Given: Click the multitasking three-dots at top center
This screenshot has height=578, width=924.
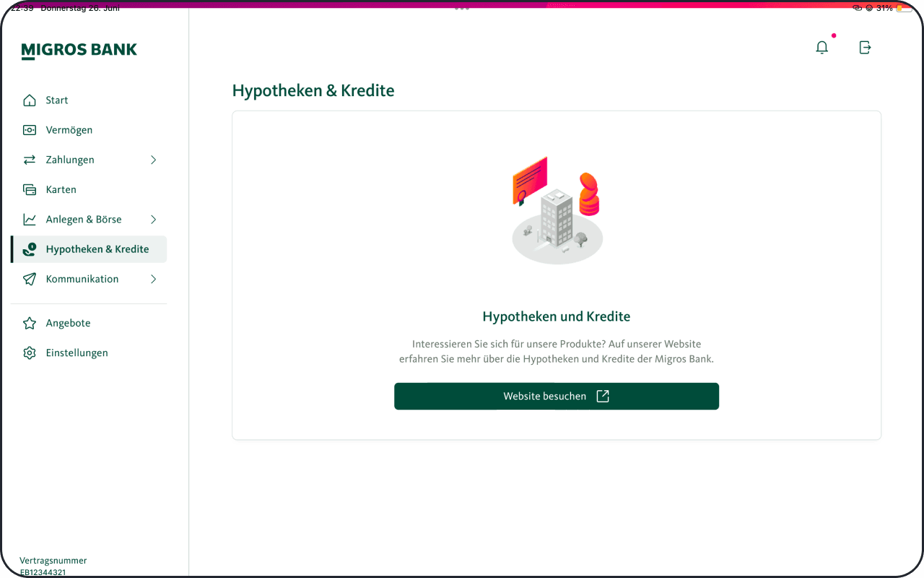Looking at the screenshot, I should pyautogui.click(x=462, y=8).
